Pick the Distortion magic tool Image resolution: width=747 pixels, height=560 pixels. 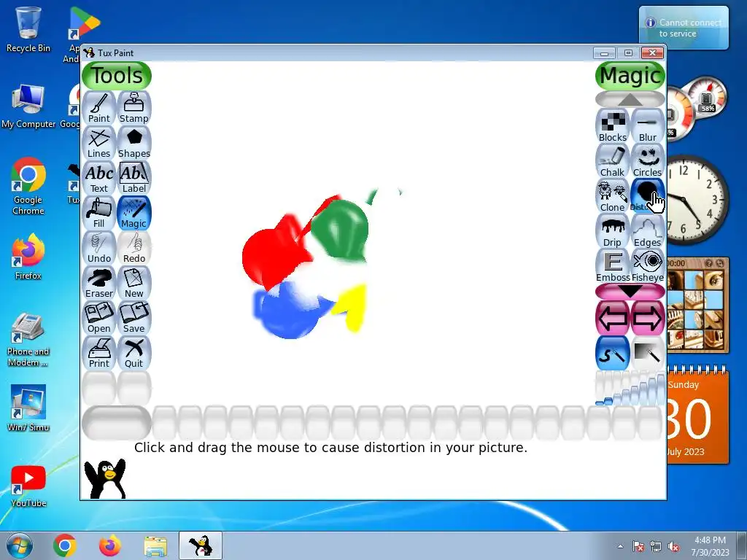point(648,195)
